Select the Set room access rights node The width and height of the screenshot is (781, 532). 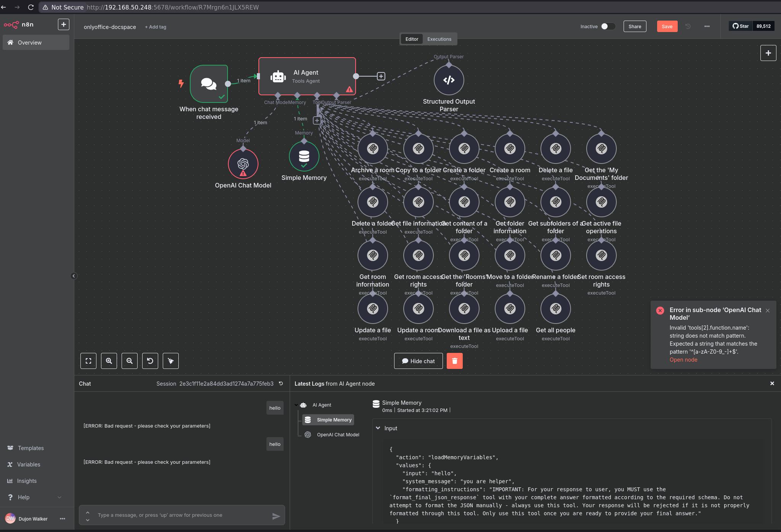[601, 255]
